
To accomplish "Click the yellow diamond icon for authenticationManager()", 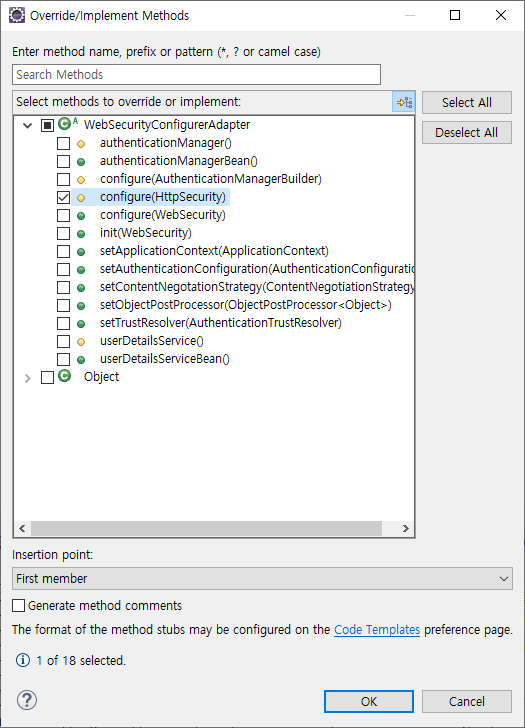I will 81,144.
